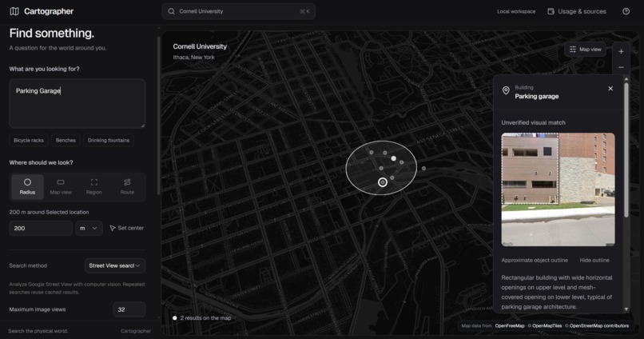Click 'Approximate object outline' text

pyautogui.click(x=535, y=260)
